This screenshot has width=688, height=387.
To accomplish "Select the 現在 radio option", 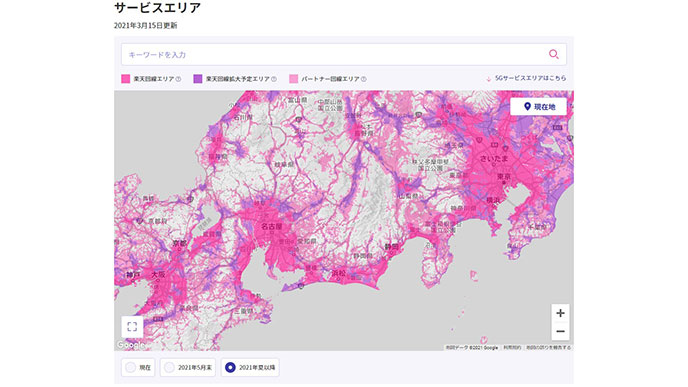I will pos(138,368).
